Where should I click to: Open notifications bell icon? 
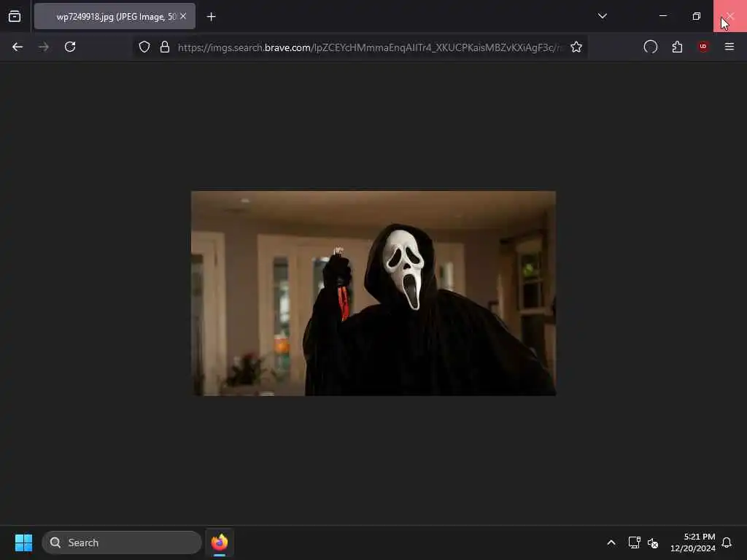click(x=727, y=542)
